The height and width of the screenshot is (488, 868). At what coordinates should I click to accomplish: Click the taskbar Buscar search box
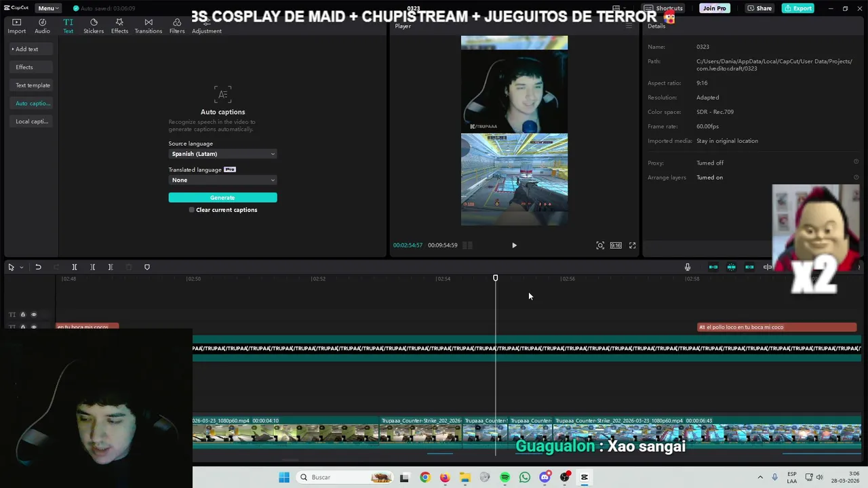[x=346, y=477]
